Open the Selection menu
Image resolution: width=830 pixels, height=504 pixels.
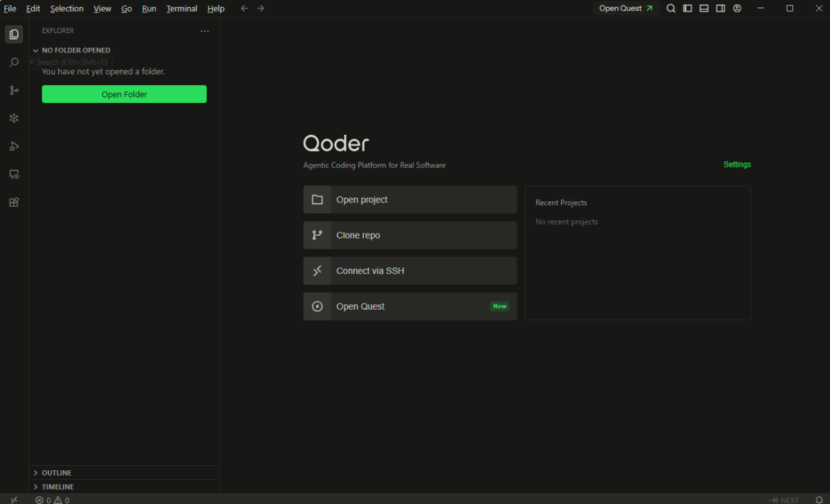pos(67,8)
